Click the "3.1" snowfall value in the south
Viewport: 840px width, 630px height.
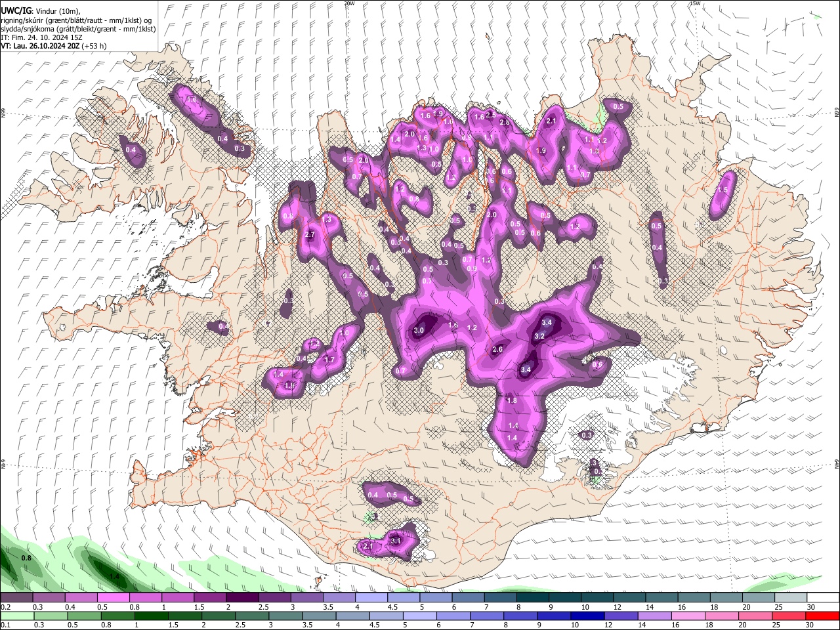tap(396, 541)
